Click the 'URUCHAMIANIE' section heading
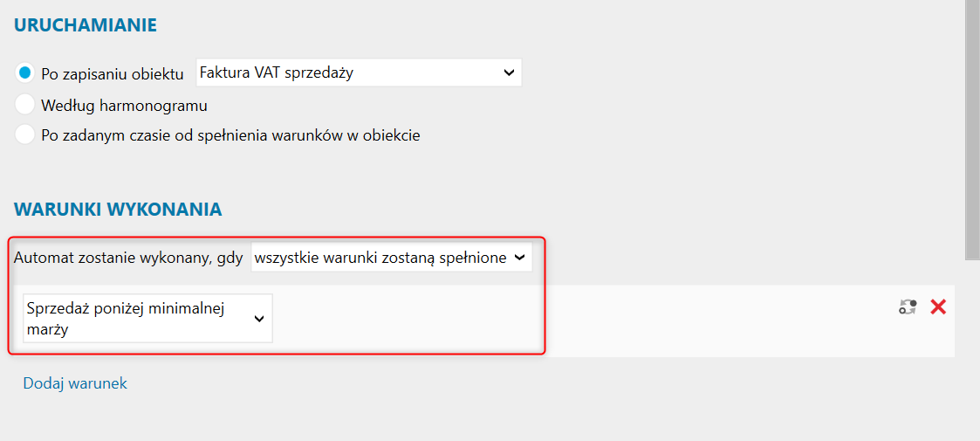 86,24
